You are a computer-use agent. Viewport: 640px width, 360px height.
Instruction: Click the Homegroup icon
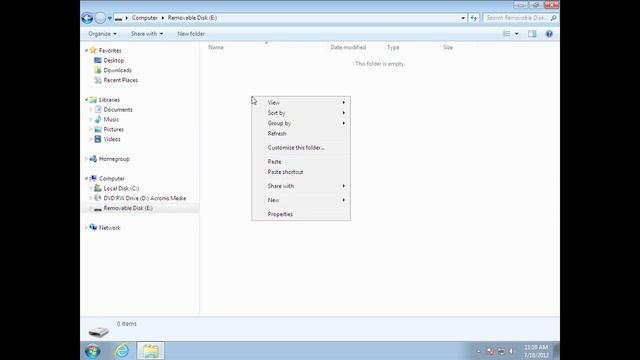click(x=93, y=159)
